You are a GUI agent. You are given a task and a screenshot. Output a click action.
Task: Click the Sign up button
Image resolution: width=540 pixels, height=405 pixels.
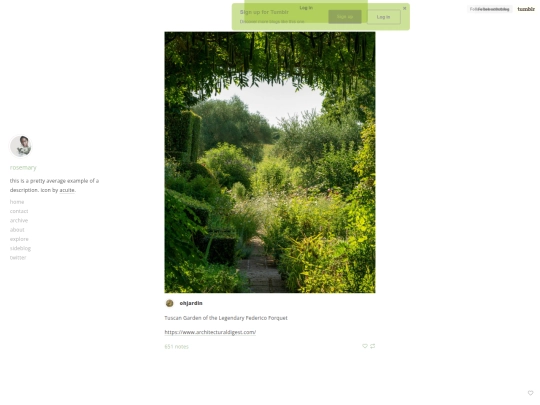345,17
